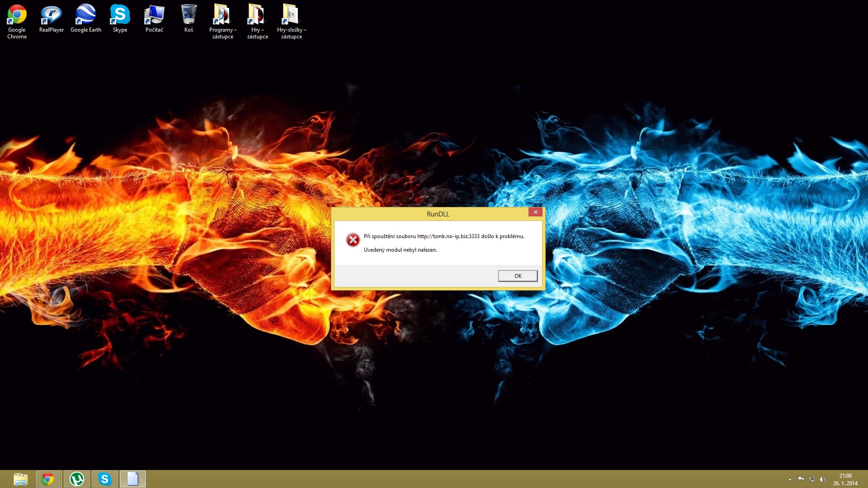Click OK in the RunDLL dialog

point(518,276)
